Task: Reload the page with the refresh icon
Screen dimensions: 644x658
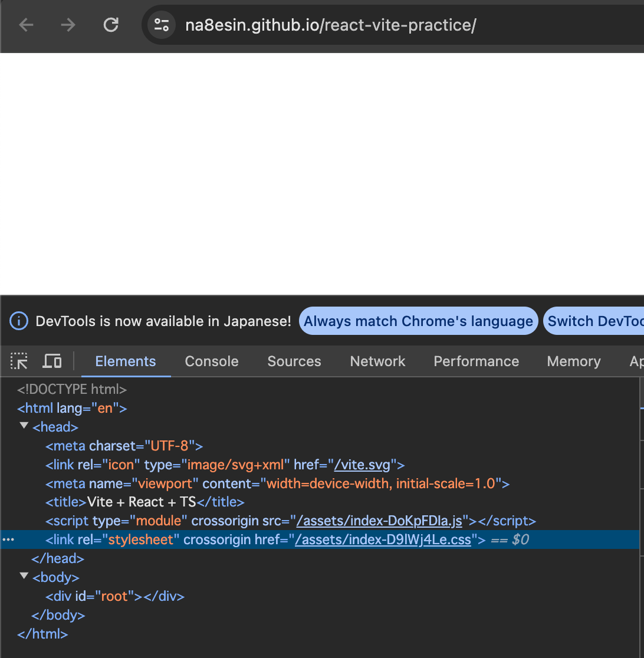Action: (111, 25)
